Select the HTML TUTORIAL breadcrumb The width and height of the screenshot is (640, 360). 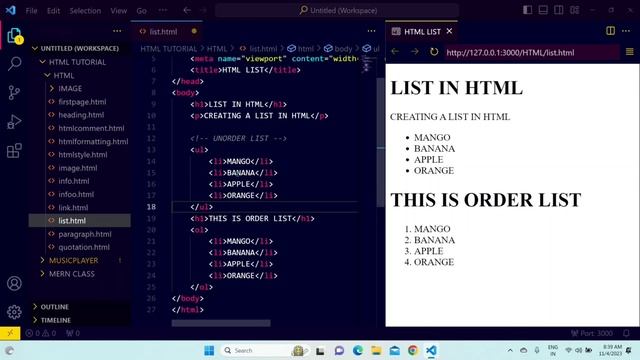coord(169,49)
